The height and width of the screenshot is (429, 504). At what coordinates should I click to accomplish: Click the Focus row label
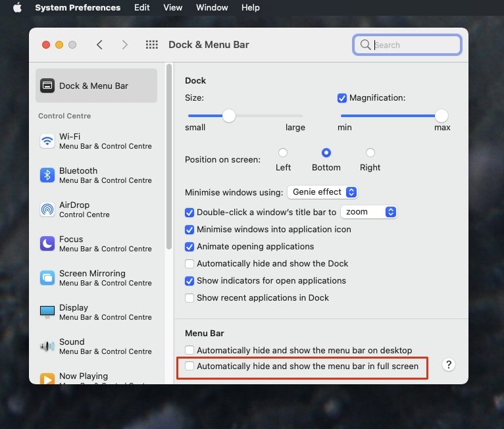(x=71, y=240)
